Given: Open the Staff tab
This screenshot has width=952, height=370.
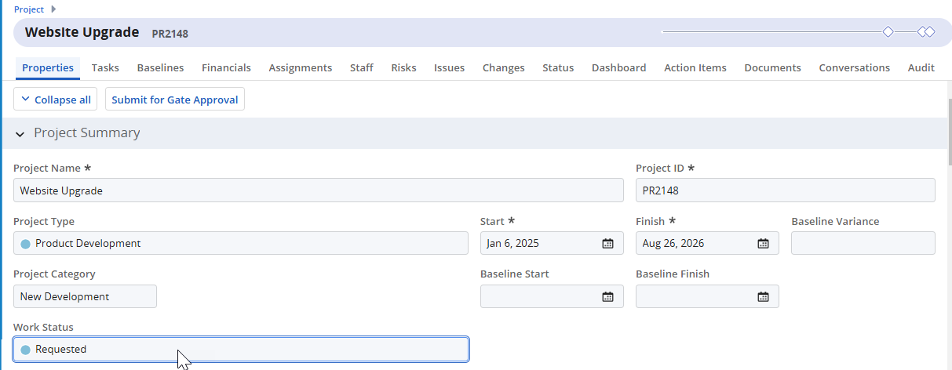Looking at the screenshot, I should (362, 67).
